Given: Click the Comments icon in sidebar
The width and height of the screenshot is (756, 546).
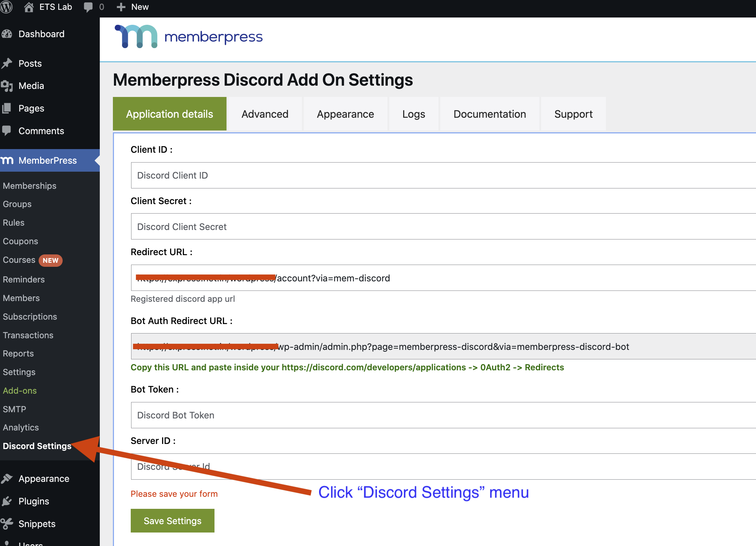Looking at the screenshot, I should pyautogui.click(x=7, y=130).
